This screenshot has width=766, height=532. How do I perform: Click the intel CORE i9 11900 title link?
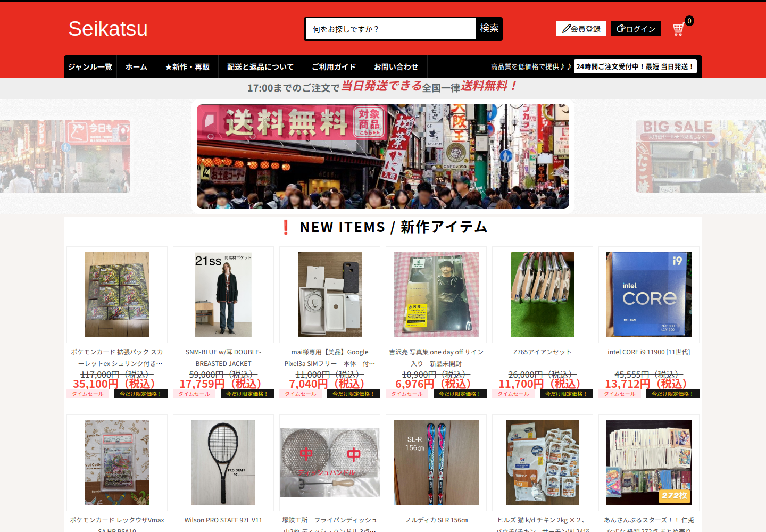(649, 352)
